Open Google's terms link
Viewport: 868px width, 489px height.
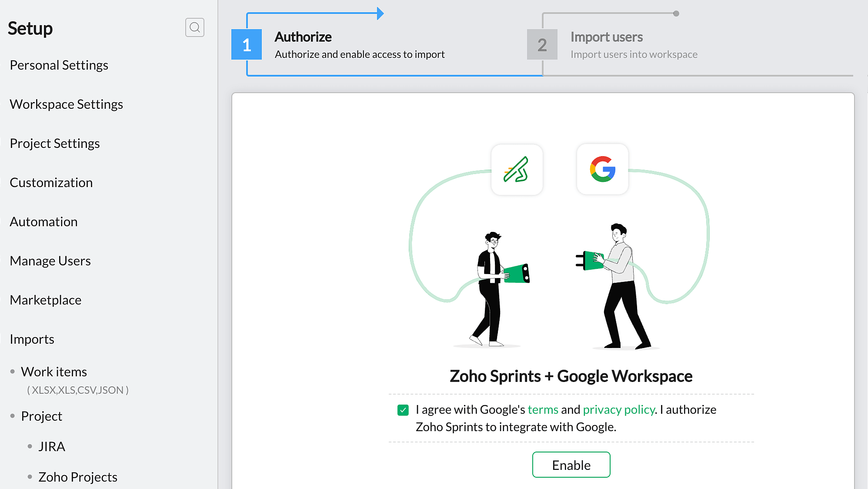pos(543,409)
